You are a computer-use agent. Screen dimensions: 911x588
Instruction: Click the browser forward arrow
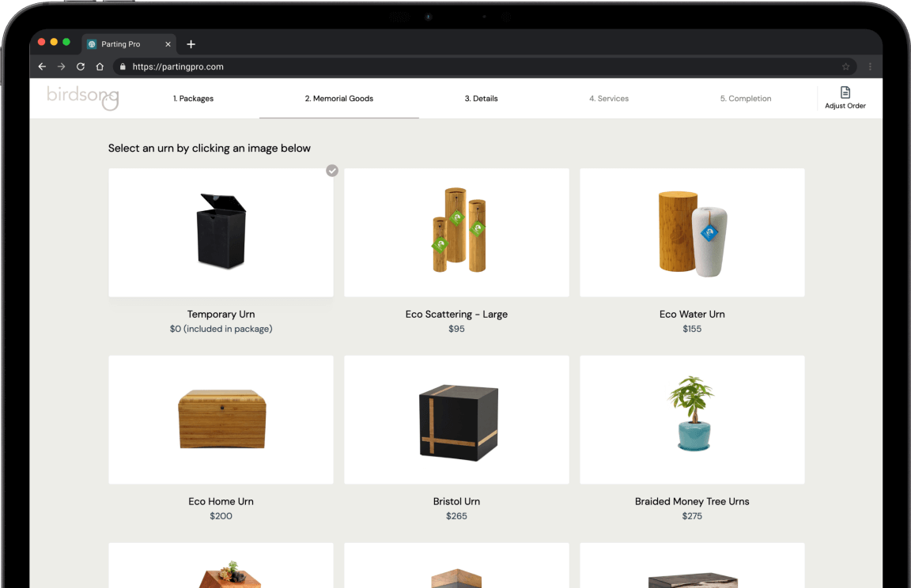coord(61,66)
